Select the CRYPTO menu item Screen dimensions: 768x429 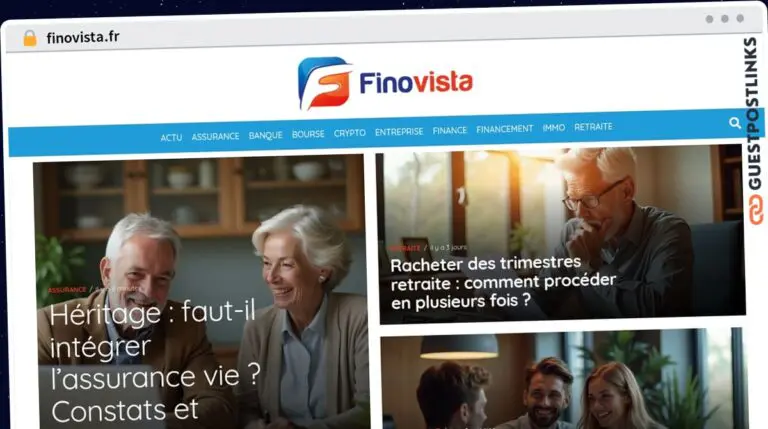pos(350,133)
